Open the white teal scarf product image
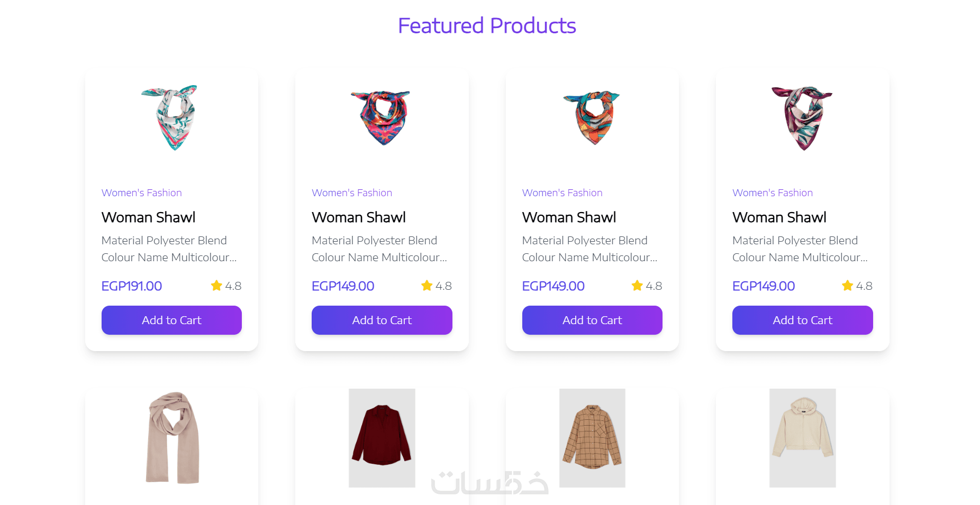 [171, 117]
